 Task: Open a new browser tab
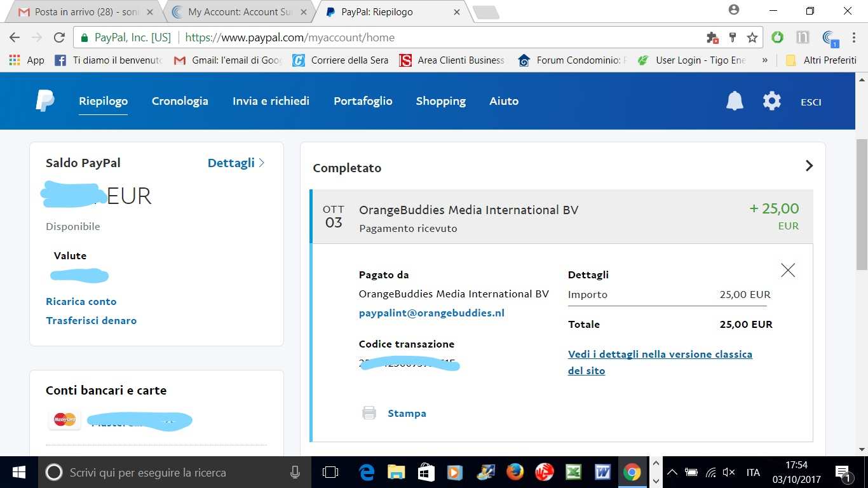486,12
